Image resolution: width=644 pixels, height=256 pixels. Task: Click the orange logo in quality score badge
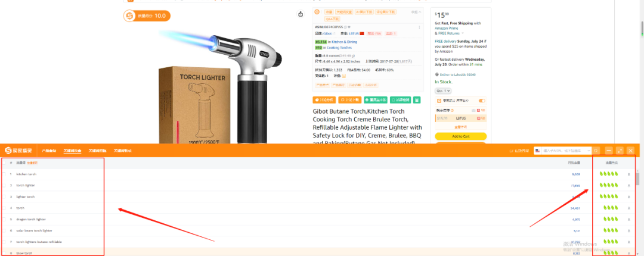(x=130, y=16)
